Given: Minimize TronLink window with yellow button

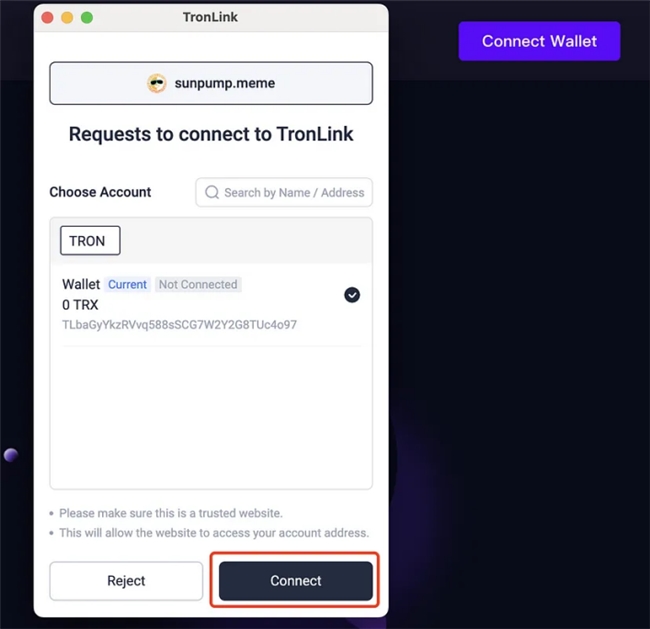Looking at the screenshot, I should [67, 17].
